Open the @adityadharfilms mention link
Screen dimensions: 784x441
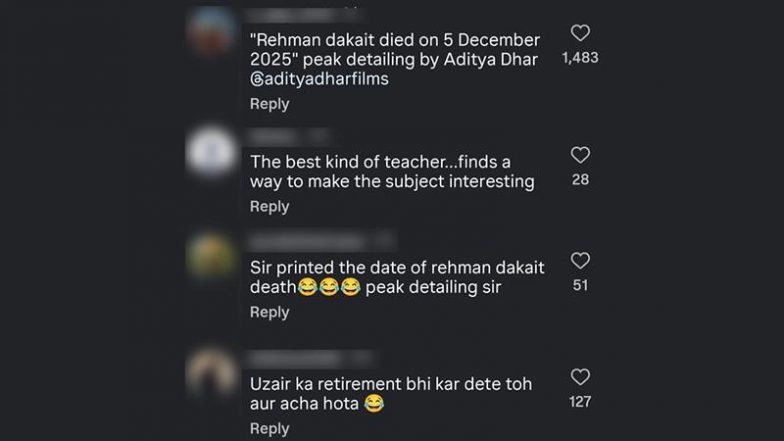pos(319,80)
